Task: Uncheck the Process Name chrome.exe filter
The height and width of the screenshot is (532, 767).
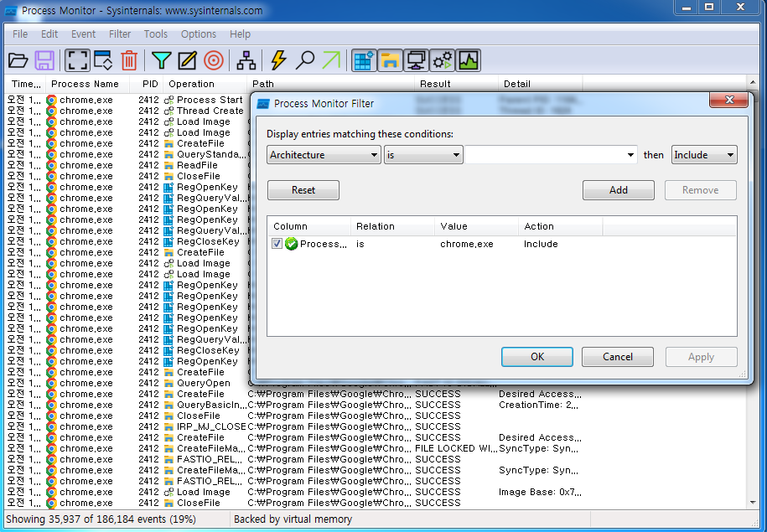Action: (277, 244)
